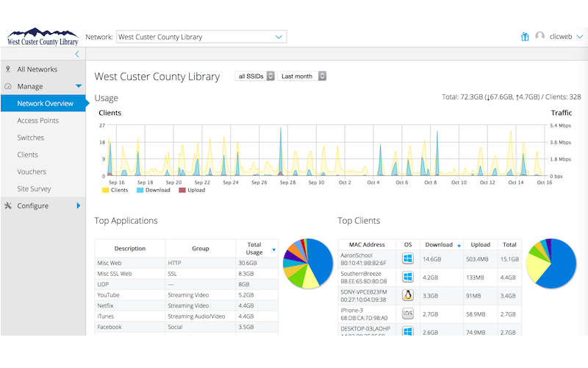Click the West Custer County Library logo
The image size is (588, 368).
tap(42, 38)
